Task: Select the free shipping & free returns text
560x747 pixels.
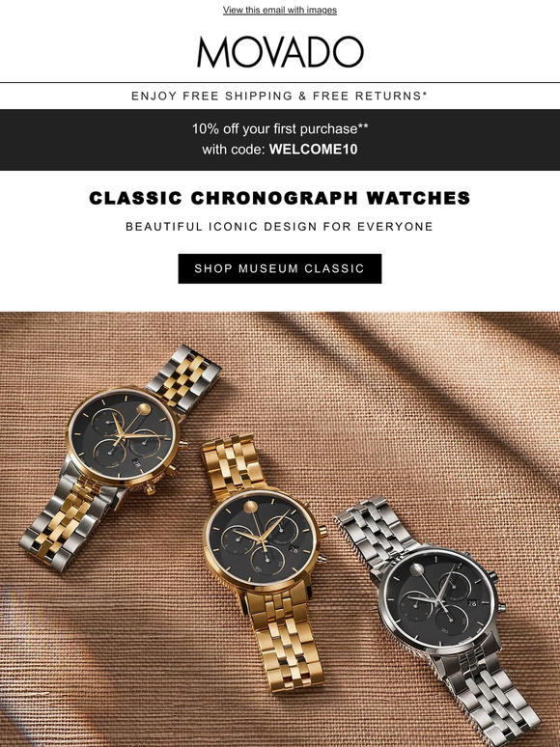Action: point(279,96)
